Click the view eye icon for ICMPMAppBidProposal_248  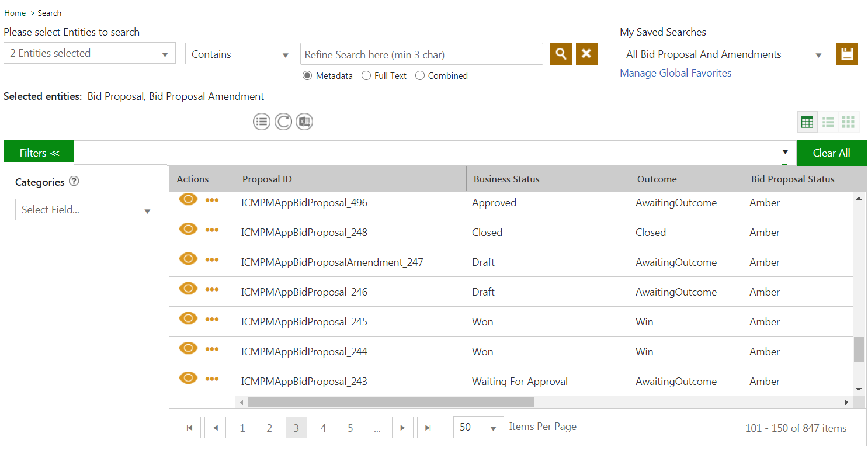[188, 229]
